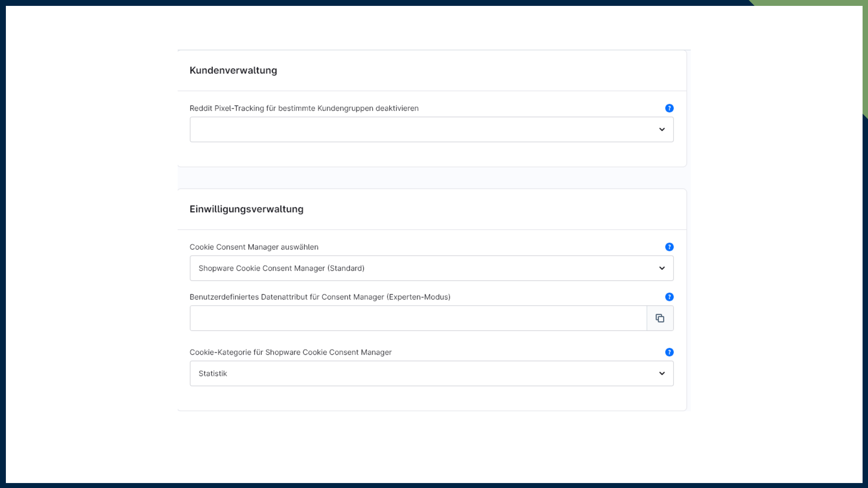
Task: Click chevron arrow of the Kundengruppen select
Action: pos(662,130)
